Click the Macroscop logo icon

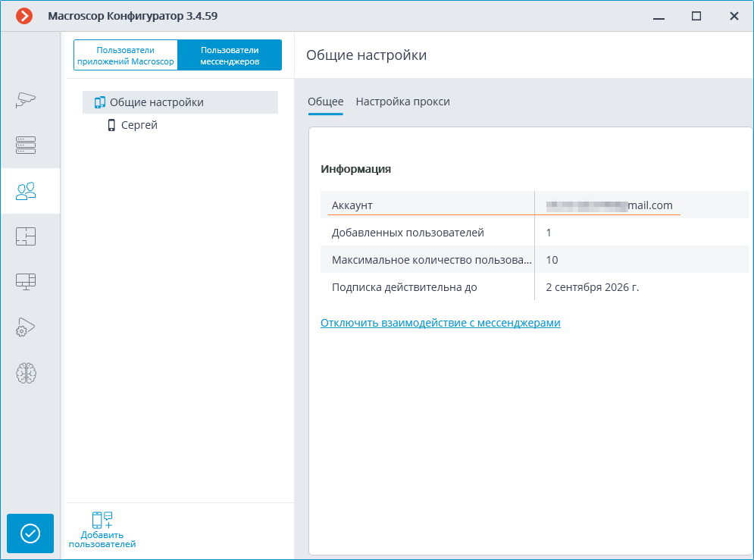click(24, 16)
